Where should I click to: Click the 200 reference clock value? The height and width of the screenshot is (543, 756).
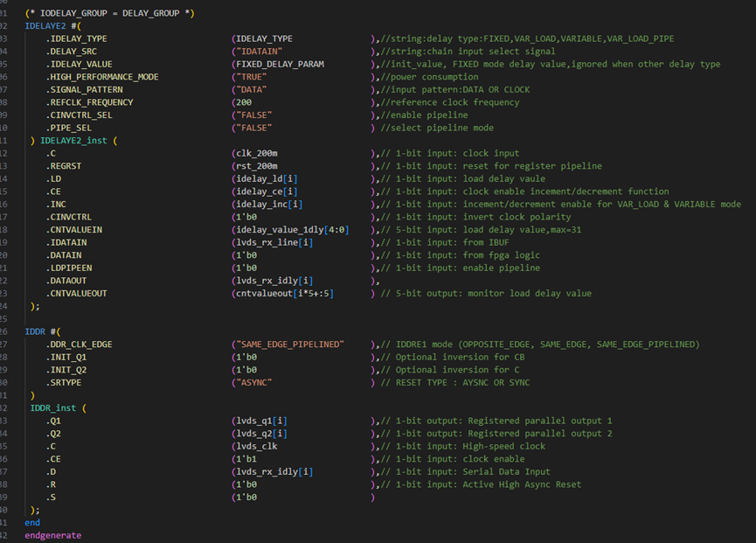244,102
